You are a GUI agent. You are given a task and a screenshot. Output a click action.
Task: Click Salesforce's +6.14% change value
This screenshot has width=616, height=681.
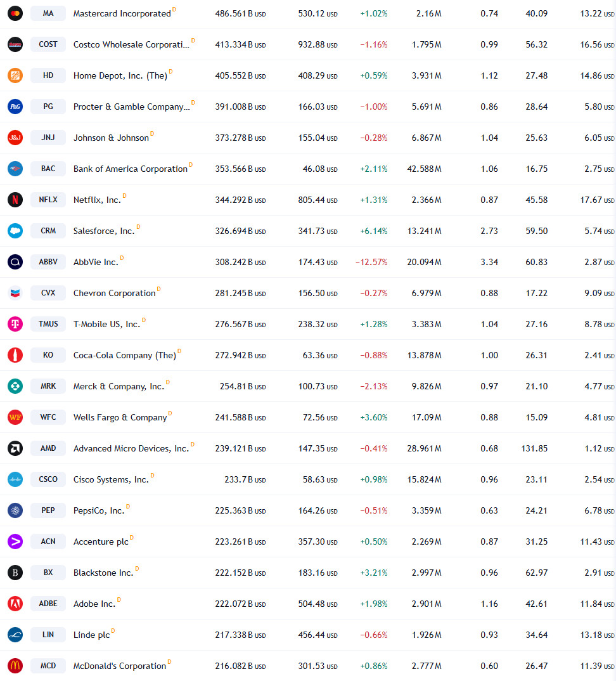tap(374, 231)
